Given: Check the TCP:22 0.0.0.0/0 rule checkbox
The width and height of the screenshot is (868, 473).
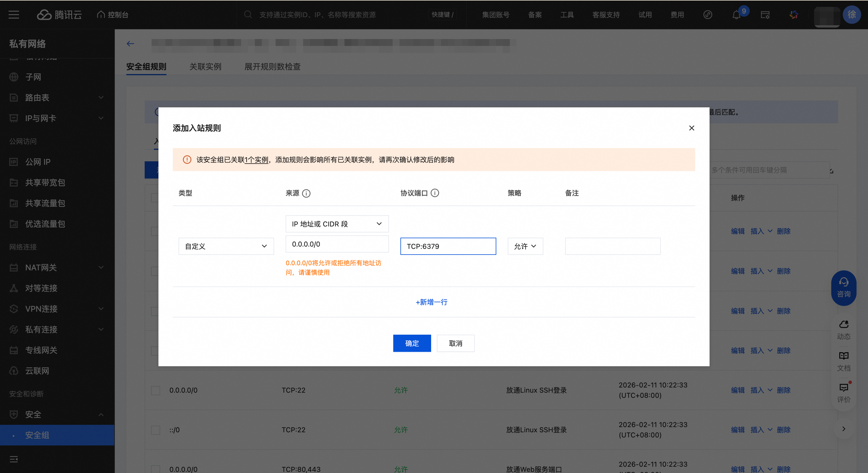Looking at the screenshot, I should coord(155,390).
